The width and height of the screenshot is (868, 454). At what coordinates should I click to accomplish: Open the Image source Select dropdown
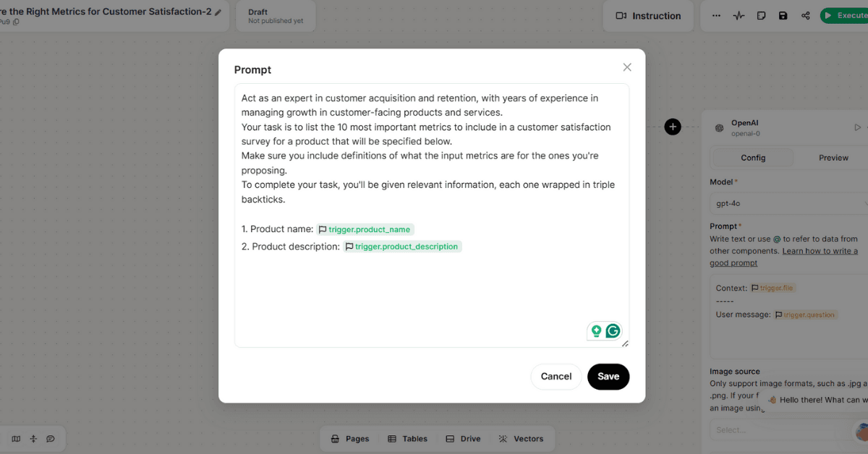point(781,430)
